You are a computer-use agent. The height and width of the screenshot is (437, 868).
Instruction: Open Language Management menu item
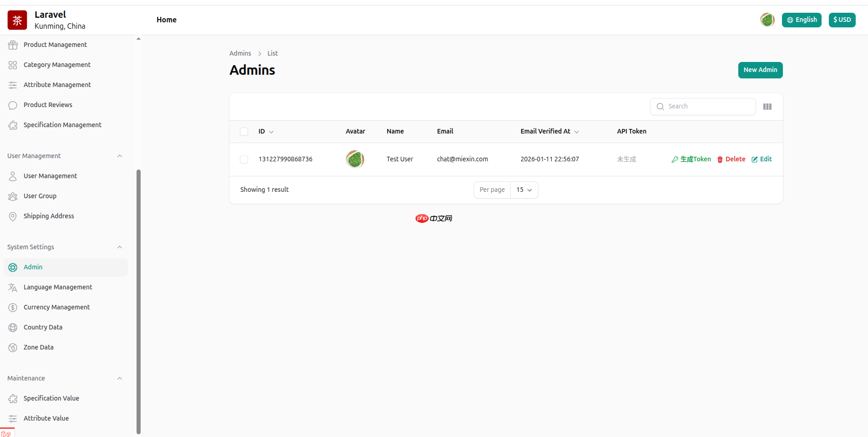(x=58, y=287)
